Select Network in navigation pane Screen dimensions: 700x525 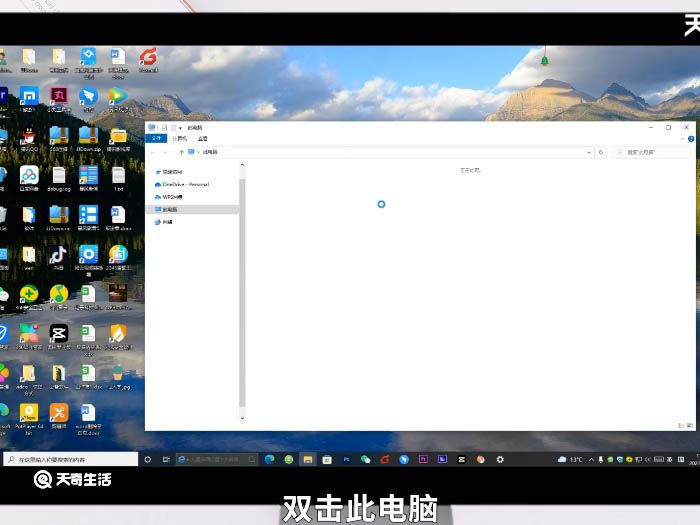click(x=163, y=222)
